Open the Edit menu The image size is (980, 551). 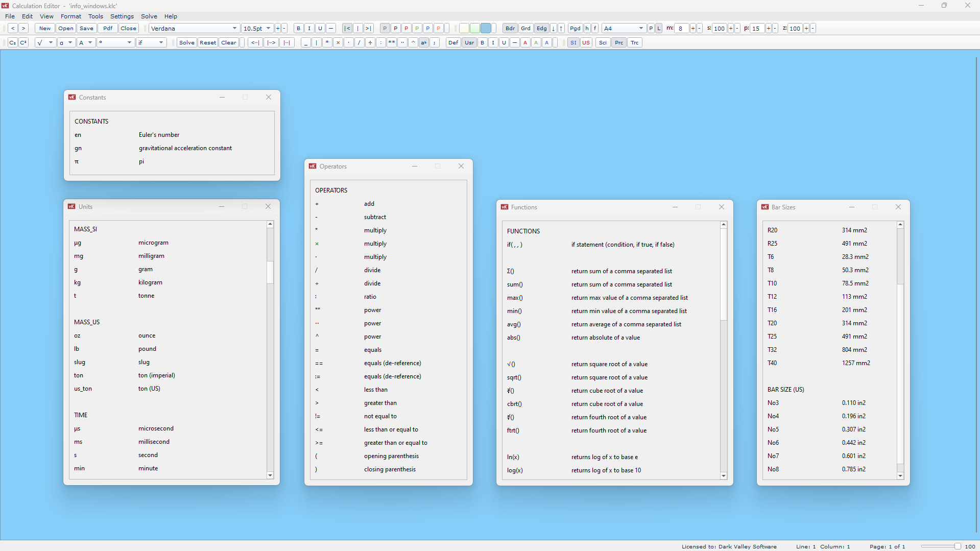coord(27,16)
